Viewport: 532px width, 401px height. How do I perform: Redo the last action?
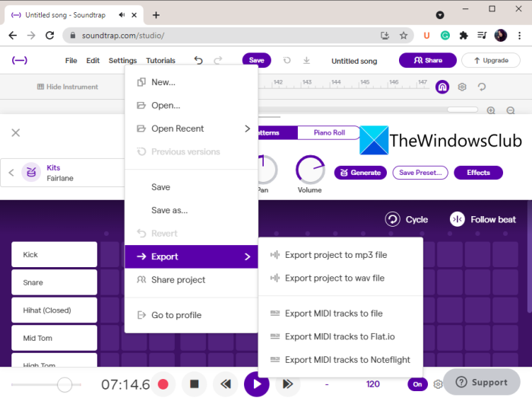tap(218, 60)
